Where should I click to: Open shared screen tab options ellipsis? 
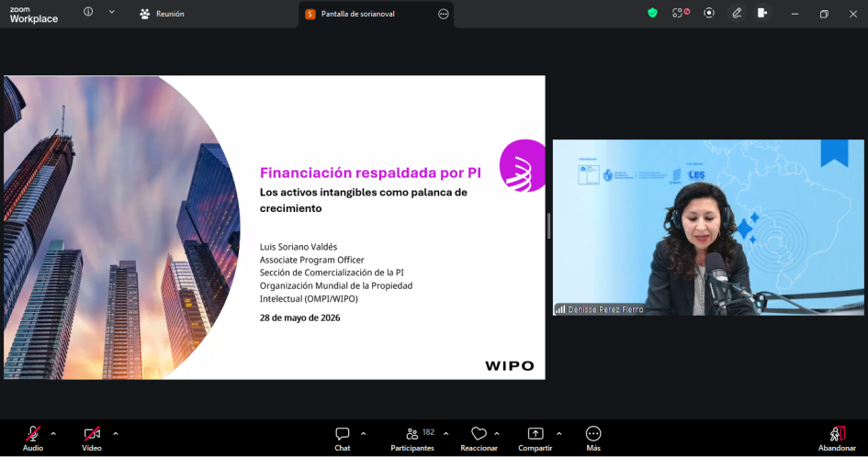444,14
